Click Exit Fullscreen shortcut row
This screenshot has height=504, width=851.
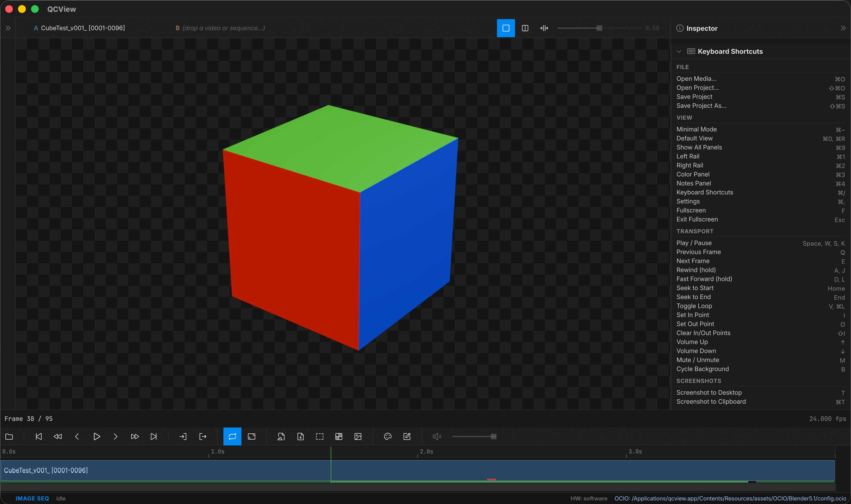click(x=760, y=219)
